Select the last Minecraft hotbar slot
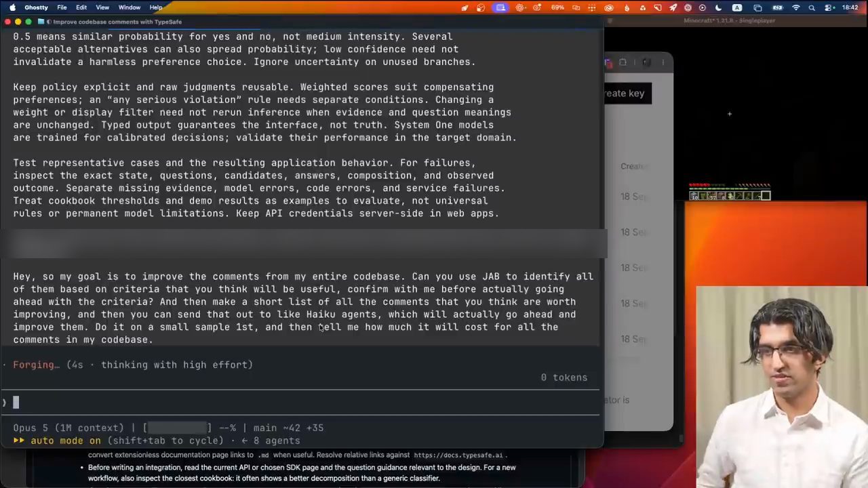The height and width of the screenshot is (488, 868). coord(766,196)
